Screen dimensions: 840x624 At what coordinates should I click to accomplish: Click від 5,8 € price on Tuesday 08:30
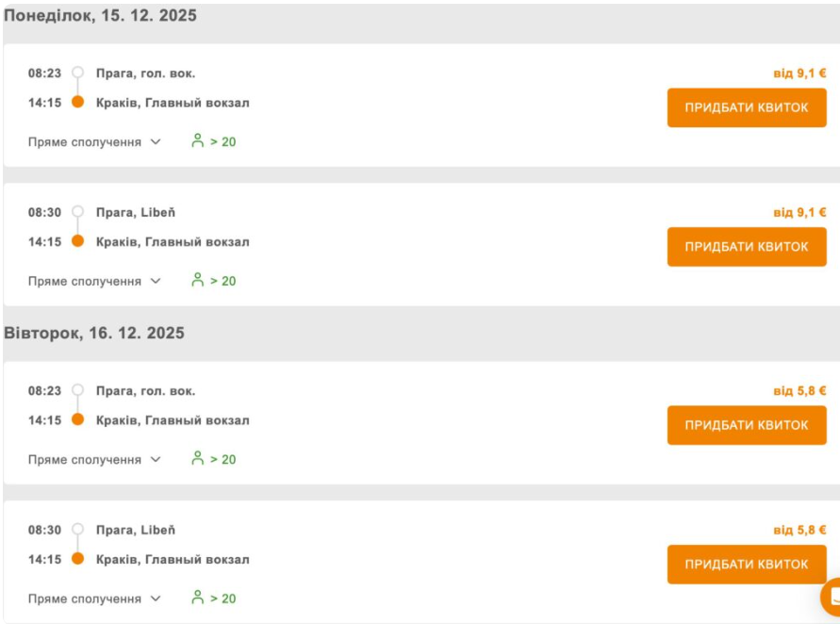coord(799,531)
